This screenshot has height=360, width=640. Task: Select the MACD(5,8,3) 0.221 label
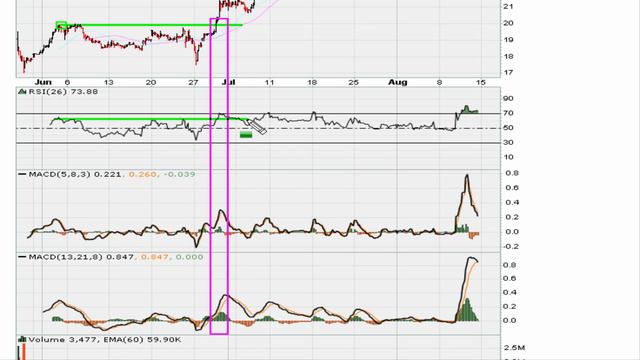[x=75, y=174]
